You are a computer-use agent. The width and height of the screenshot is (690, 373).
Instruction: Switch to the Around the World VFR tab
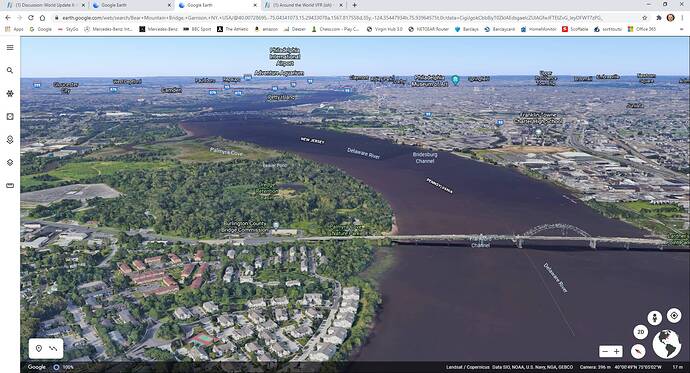point(303,5)
